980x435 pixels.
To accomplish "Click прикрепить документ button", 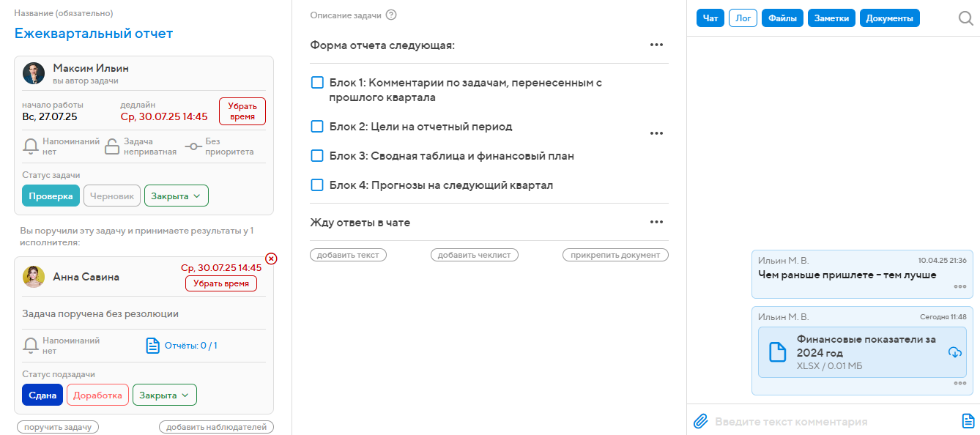I will [615, 255].
